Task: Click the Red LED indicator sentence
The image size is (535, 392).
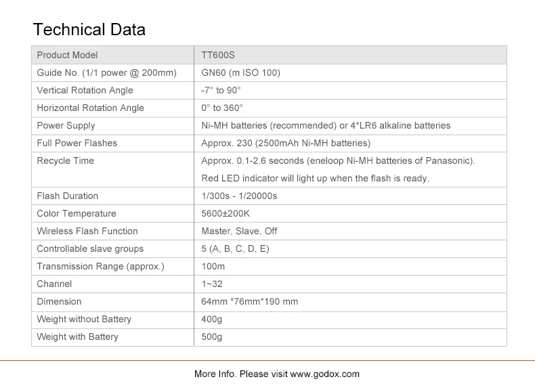Action: tap(315, 178)
